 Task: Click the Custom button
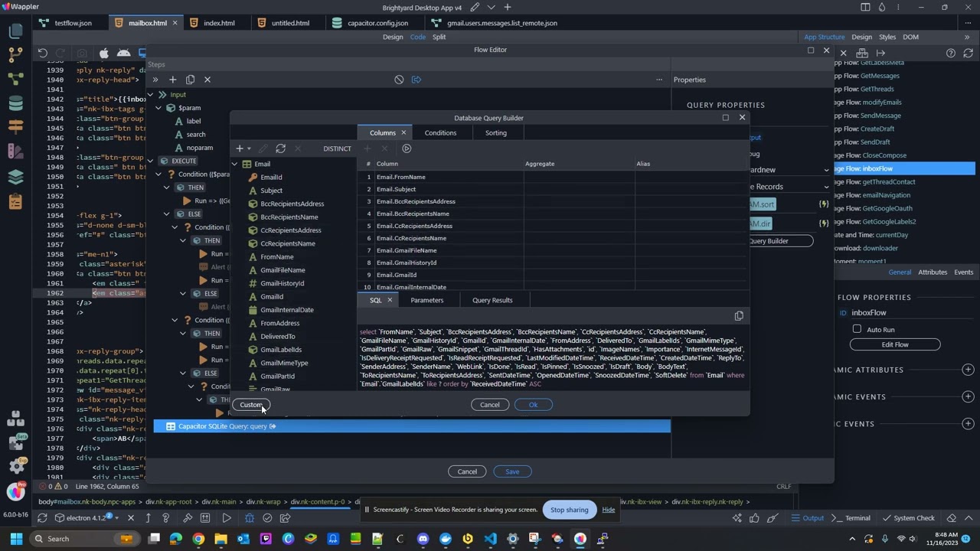(251, 405)
